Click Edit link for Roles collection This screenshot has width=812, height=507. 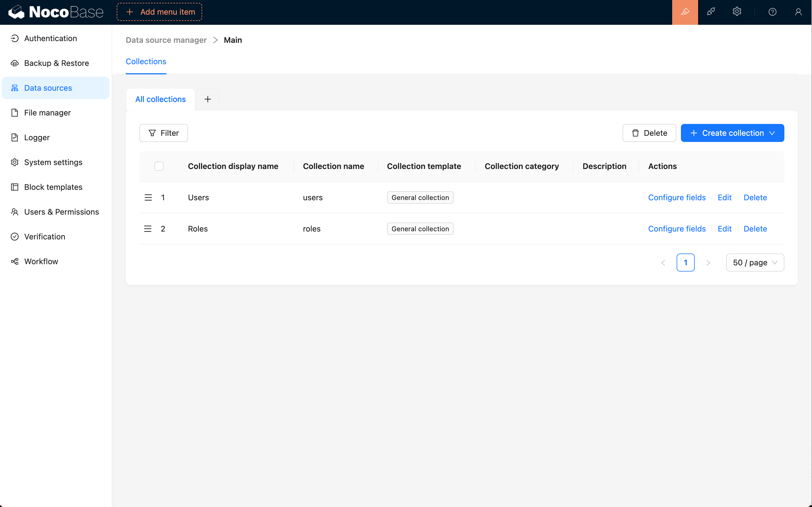(x=724, y=229)
